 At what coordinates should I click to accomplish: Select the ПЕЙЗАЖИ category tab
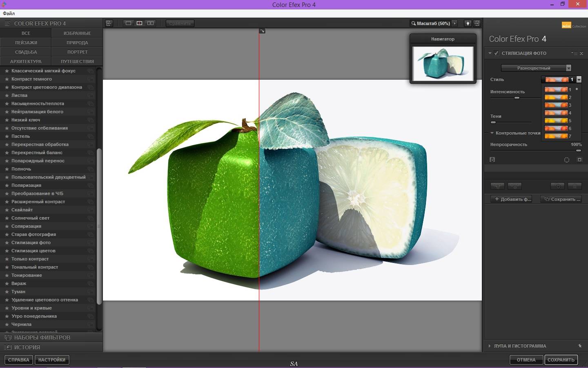pyautogui.click(x=26, y=43)
